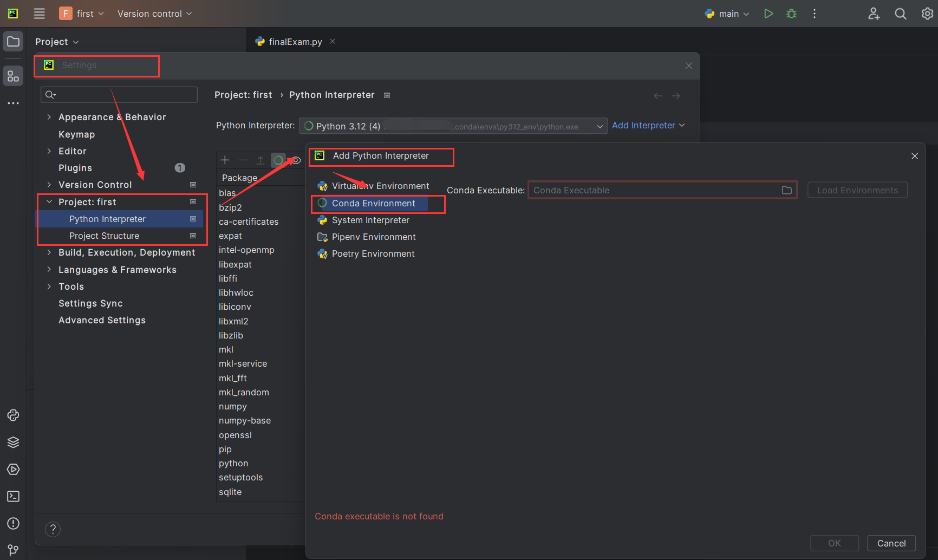Screen dimensions: 938x560
Task: Open the first project dropdown
Action: tap(82, 14)
